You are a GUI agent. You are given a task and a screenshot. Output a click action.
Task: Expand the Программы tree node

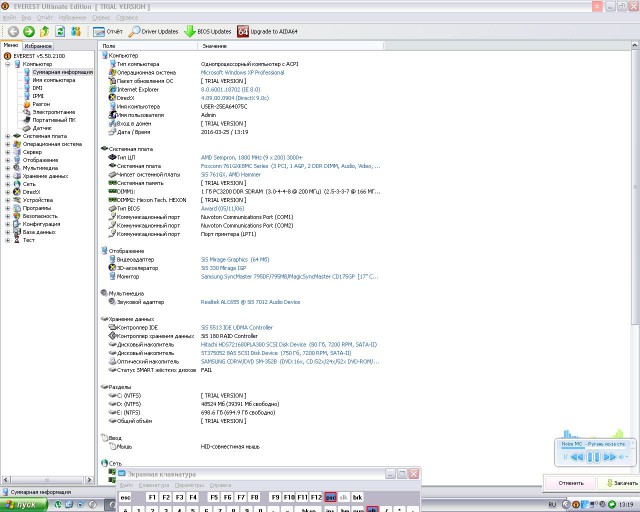[7, 208]
